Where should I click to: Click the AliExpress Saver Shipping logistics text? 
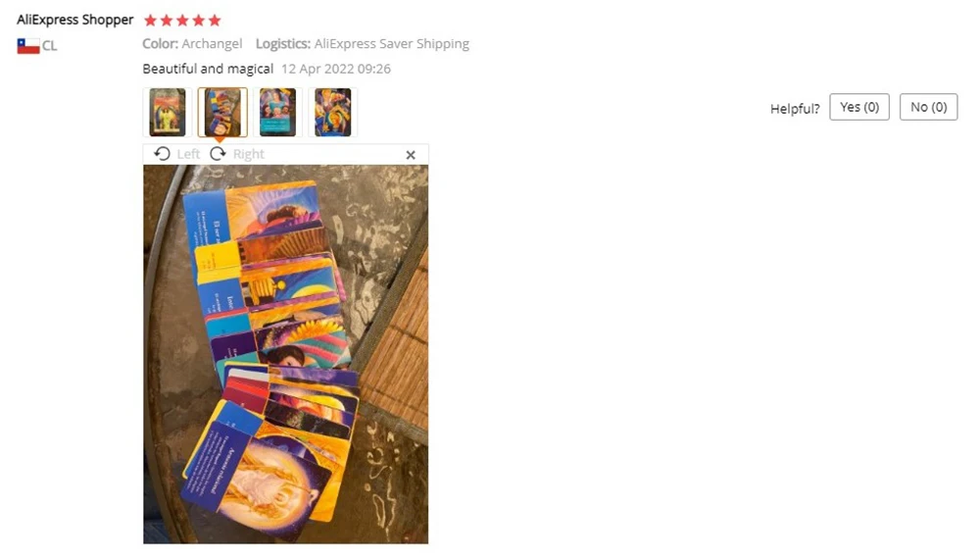(392, 44)
